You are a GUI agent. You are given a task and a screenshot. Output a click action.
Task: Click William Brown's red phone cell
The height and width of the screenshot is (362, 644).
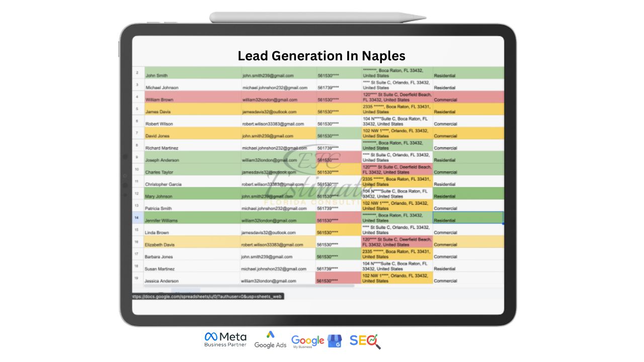click(339, 97)
